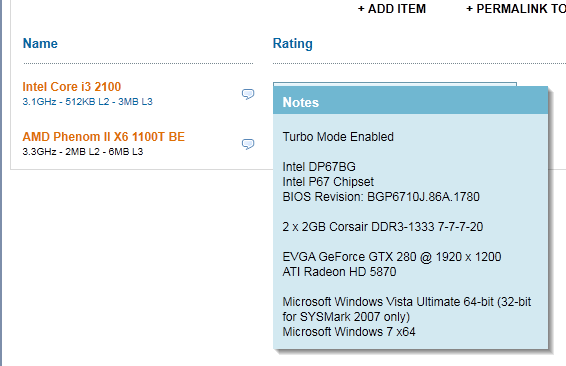Select the Microsoft Windows 7 x64 line
This screenshot has height=366, width=566.
[349, 332]
